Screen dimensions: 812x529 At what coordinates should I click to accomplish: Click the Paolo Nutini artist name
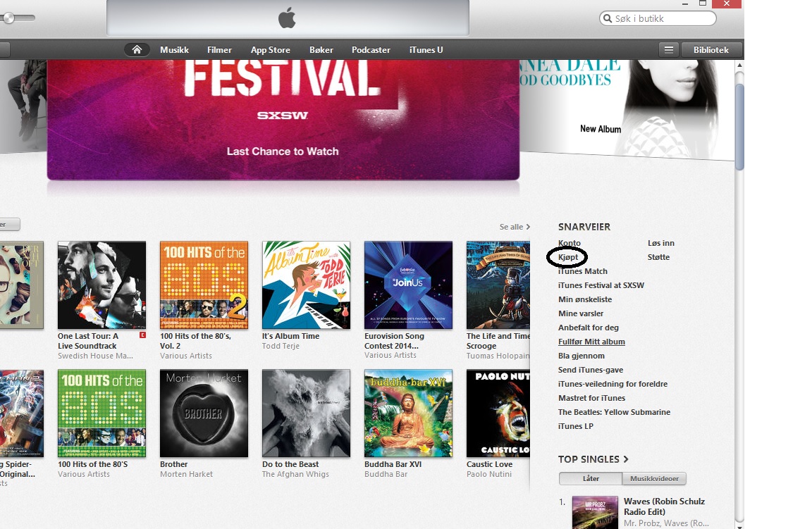pos(489,474)
